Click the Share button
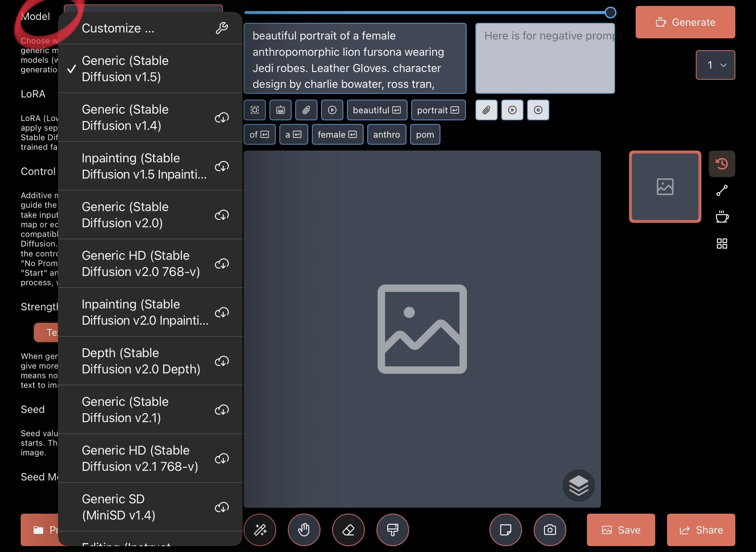 click(x=701, y=530)
